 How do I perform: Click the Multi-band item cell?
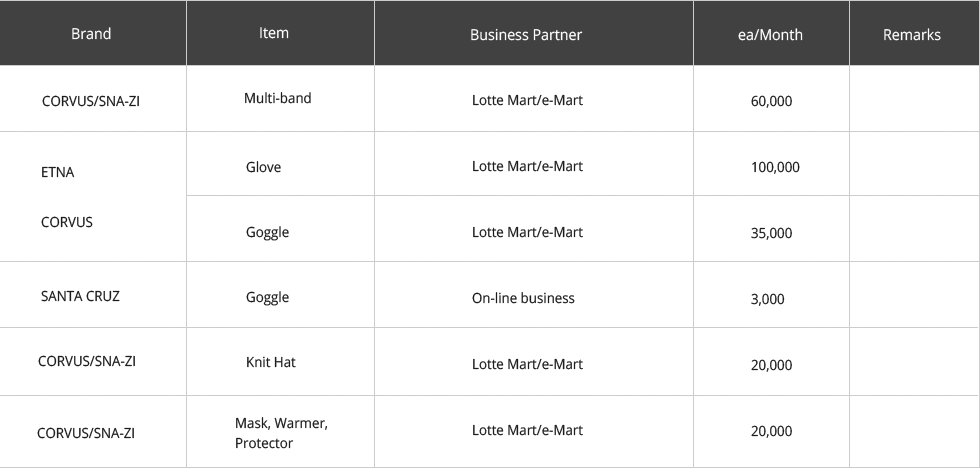click(x=277, y=98)
